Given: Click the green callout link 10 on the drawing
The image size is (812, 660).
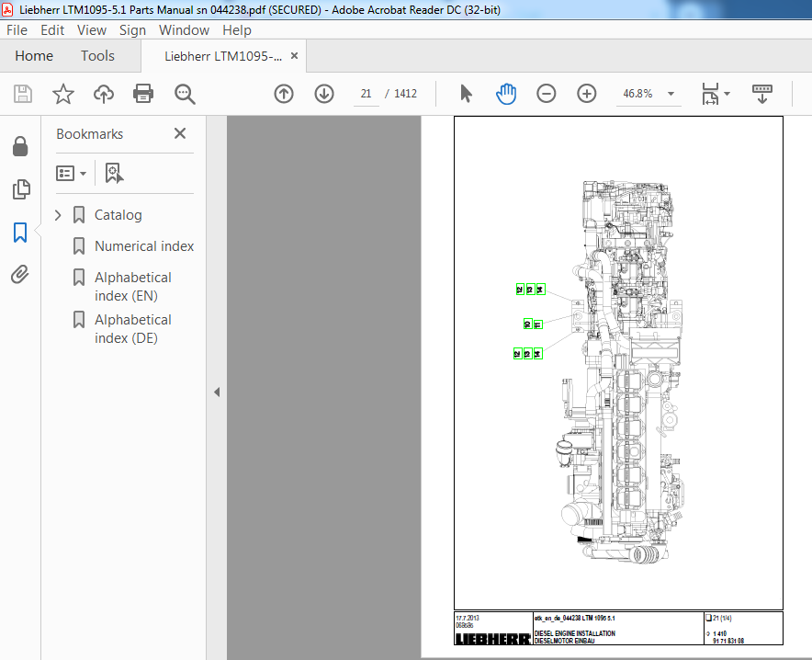Looking at the screenshot, I should (x=527, y=324).
